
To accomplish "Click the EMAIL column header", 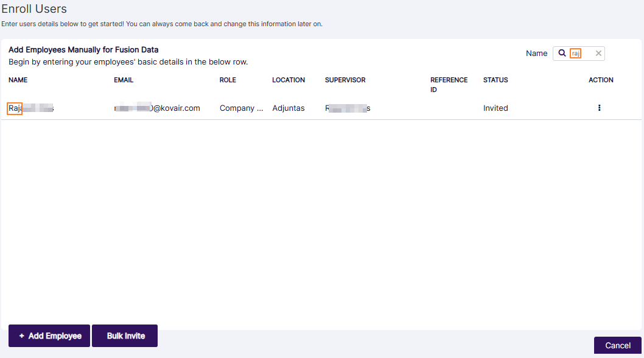I will [123, 80].
